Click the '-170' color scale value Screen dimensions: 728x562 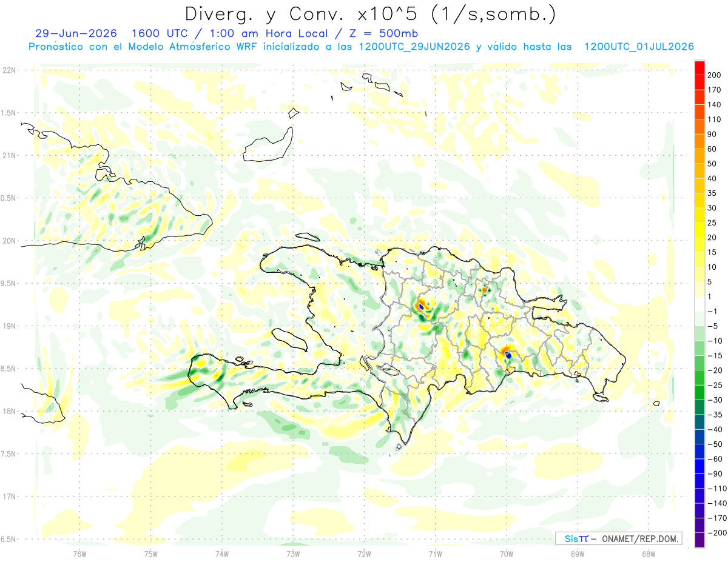pyautogui.click(x=718, y=518)
